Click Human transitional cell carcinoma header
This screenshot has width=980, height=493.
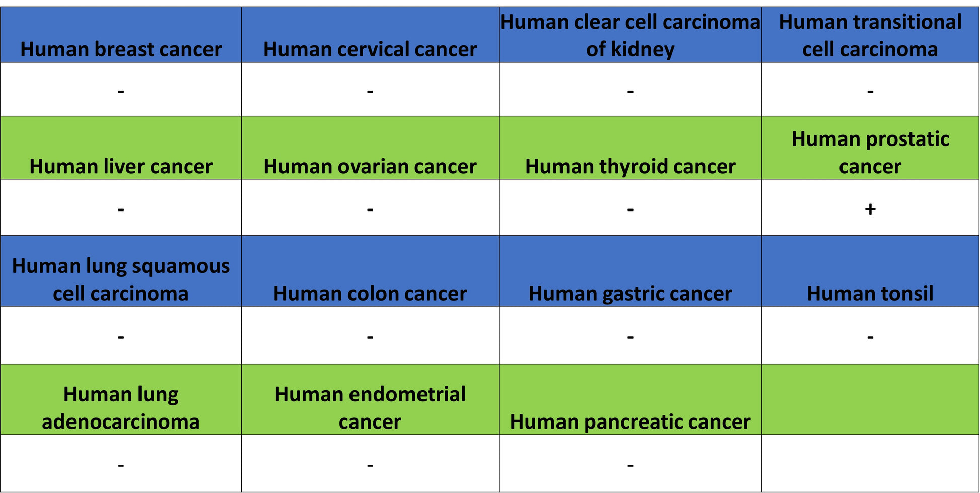point(870,35)
